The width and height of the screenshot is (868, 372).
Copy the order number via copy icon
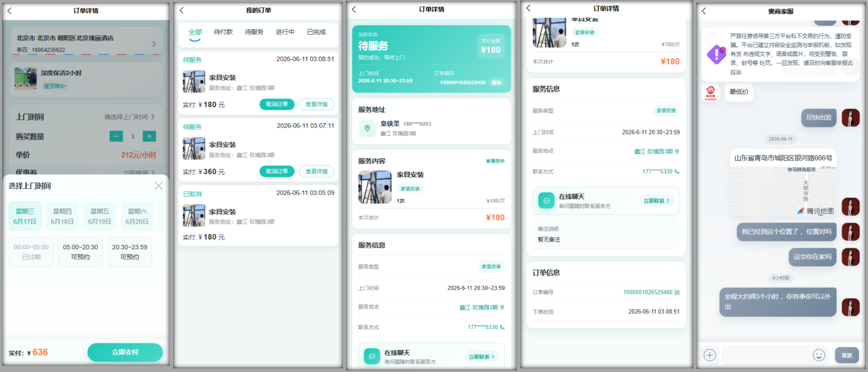click(x=677, y=292)
